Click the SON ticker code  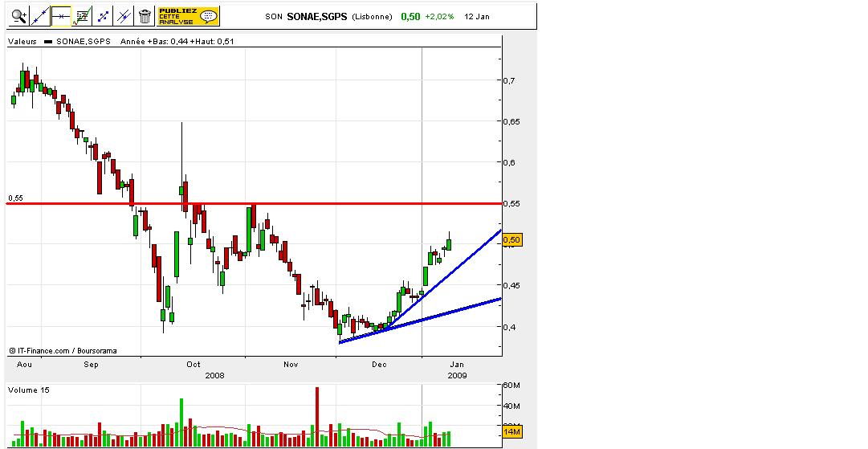click(x=274, y=17)
